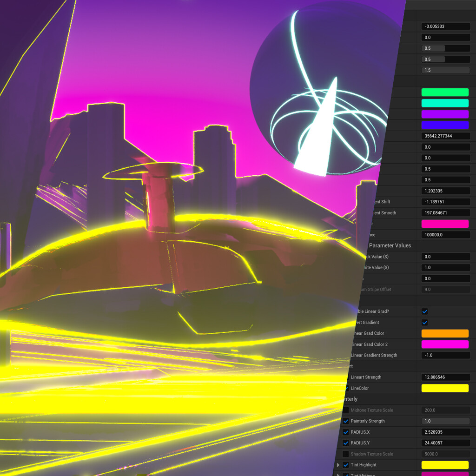Select the bright green color swatch
The width and height of the screenshot is (476, 476).
(x=445, y=93)
